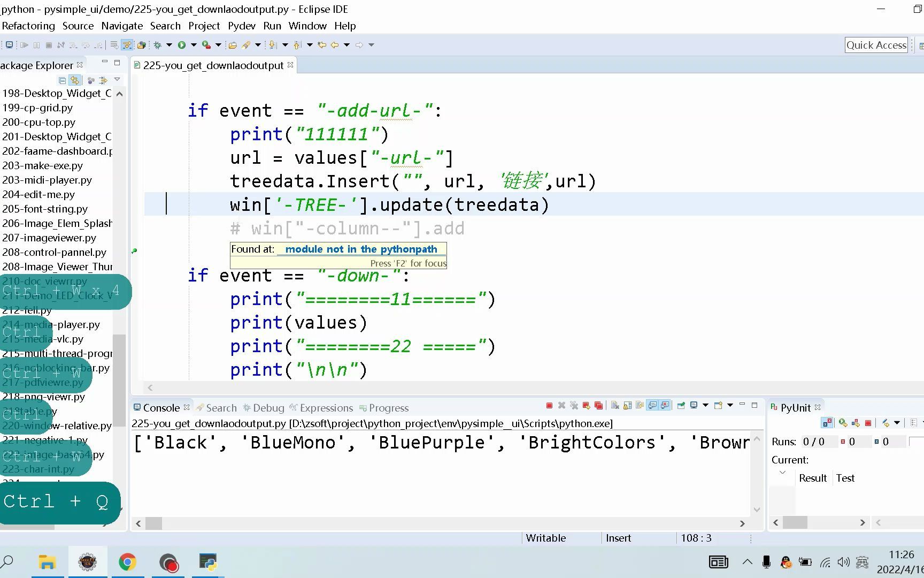Open File Explorer from taskbar
This screenshot has width=924, height=578.
47,562
